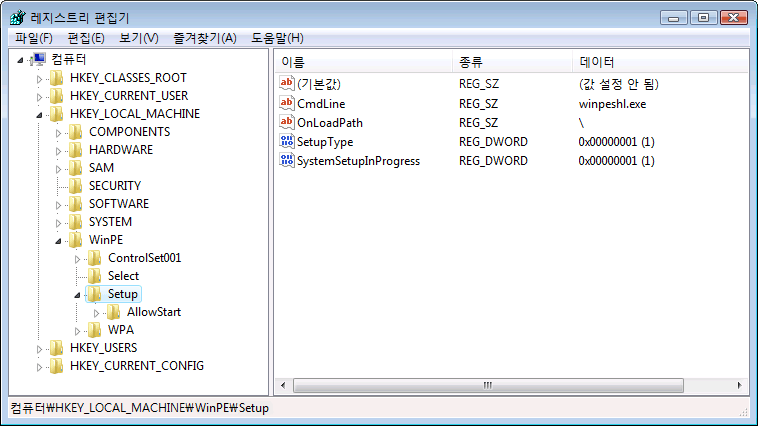Expand the HKEY_USERS node
This screenshot has width=758, height=426.
click(x=39, y=349)
